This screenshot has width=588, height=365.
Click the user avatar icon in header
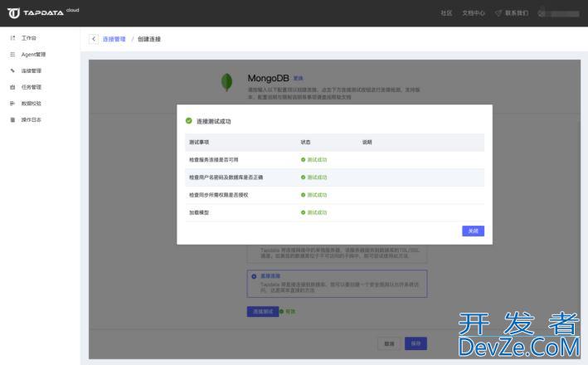(542, 13)
